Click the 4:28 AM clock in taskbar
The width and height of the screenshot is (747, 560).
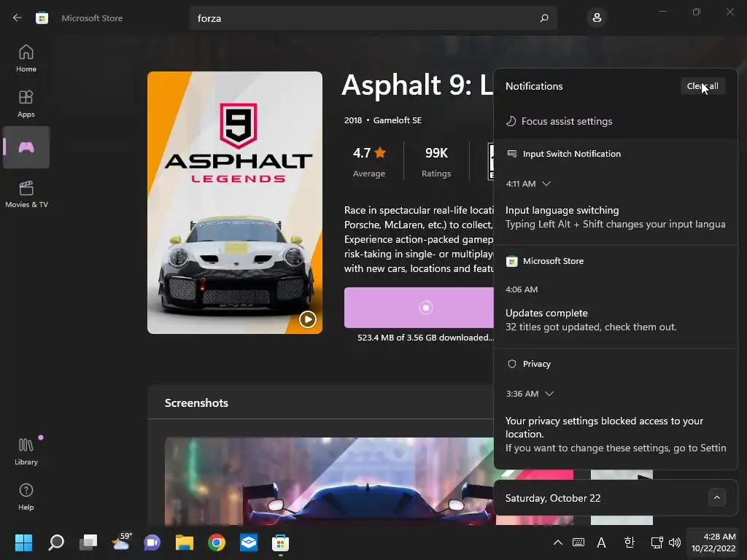pos(713,542)
